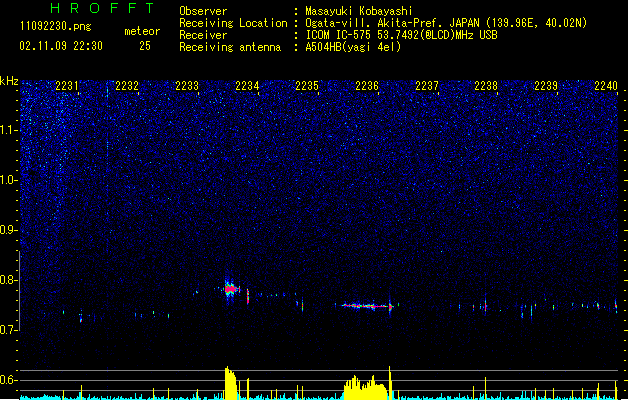Viewport: 629px width, 400px height.
Task: Click the 1.0 kHz frequency label
Action: tap(9, 180)
